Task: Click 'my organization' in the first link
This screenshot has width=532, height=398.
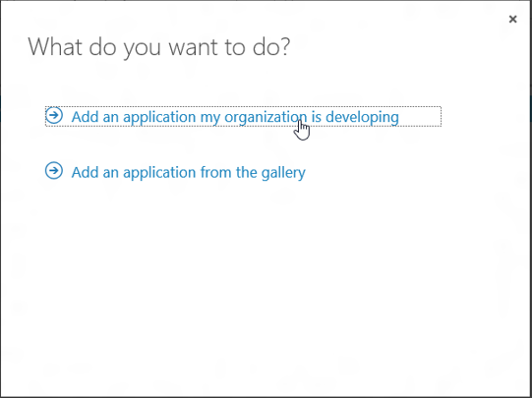Action: coord(254,117)
